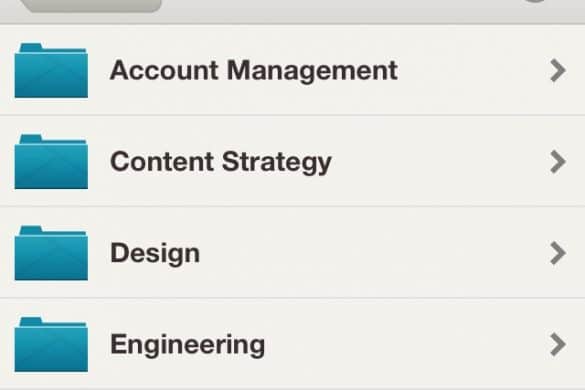The height and width of the screenshot is (390, 585).
Task: Click empty space in Account Management row
Action: (474, 70)
